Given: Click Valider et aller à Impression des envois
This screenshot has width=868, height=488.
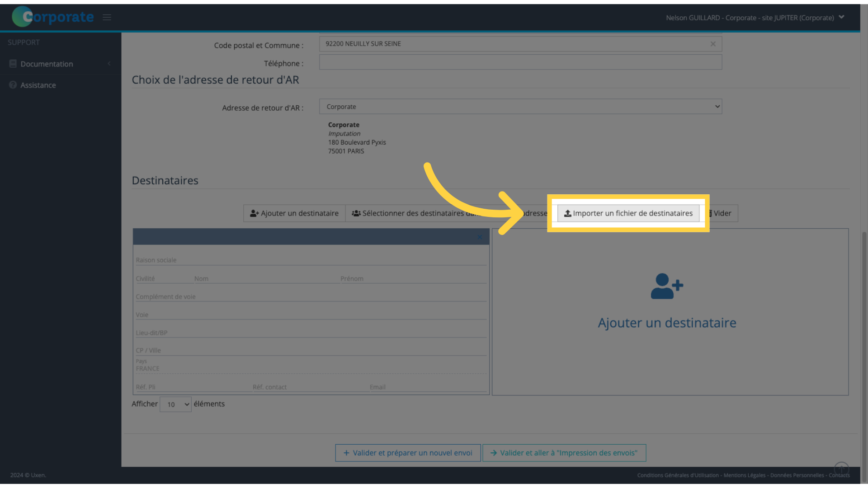Looking at the screenshot, I should [x=564, y=453].
